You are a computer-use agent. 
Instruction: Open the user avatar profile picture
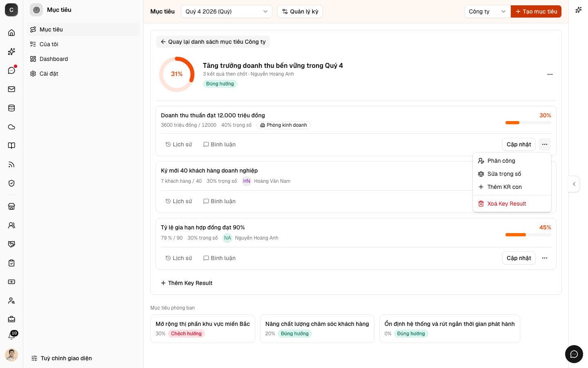11,355
